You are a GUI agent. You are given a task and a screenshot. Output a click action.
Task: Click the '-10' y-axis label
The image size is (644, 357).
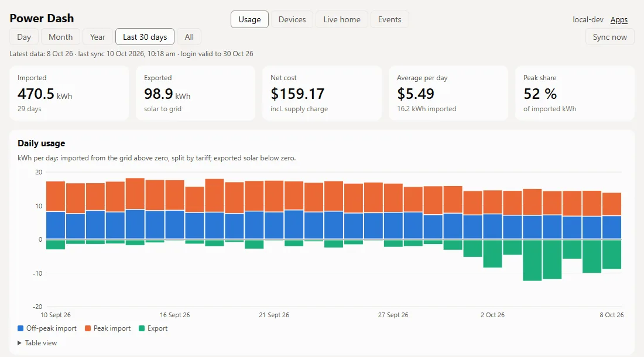(37, 273)
